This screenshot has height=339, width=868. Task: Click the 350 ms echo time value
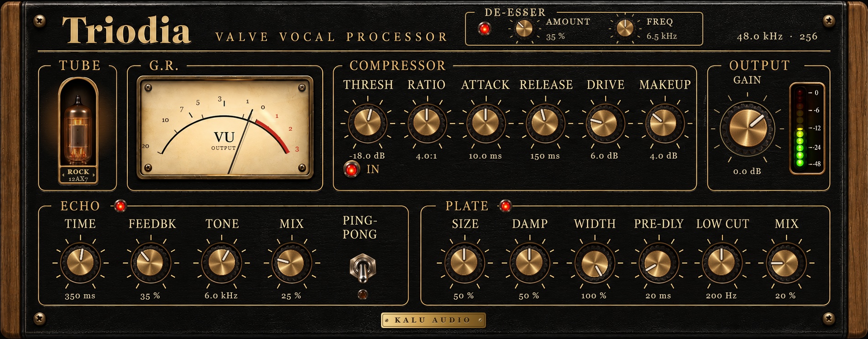80,296
